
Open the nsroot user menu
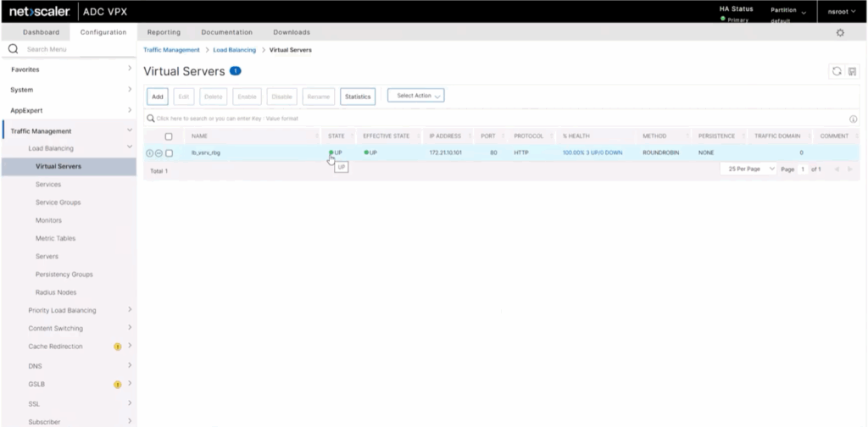842,11
